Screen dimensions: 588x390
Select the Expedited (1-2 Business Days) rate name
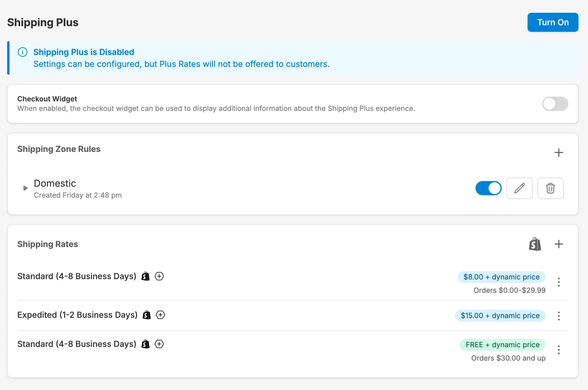click(77, 315)
